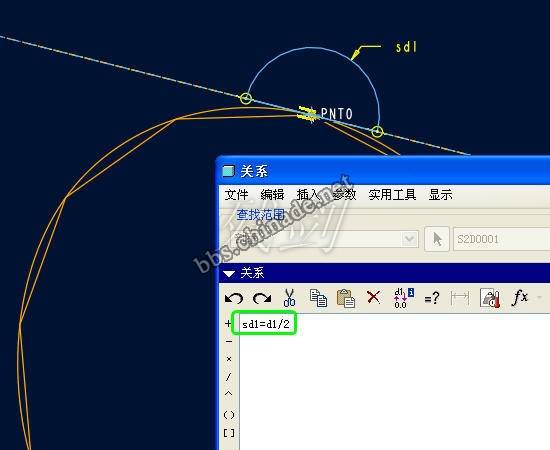Image resolution: width=550 pixels, height=450 pixels.
Task: Click the Redo arrow in relations toolbar
Action: (262, 298)
